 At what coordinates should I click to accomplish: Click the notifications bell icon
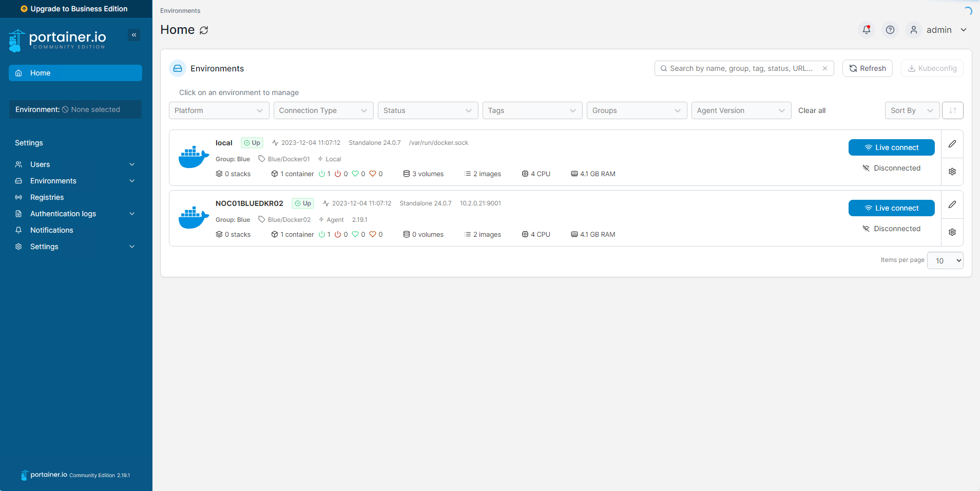point(866,30)
